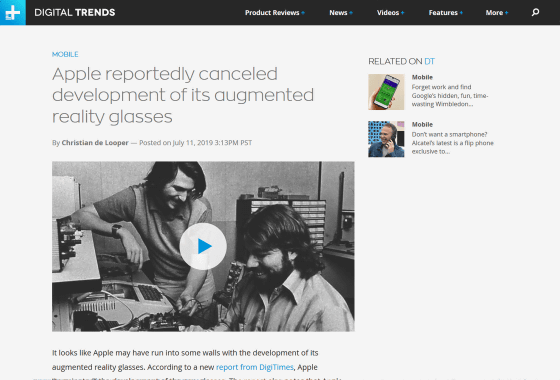
Task: Click the DIGITAL TRENDS wordmark
Action: tap(75, 12)
